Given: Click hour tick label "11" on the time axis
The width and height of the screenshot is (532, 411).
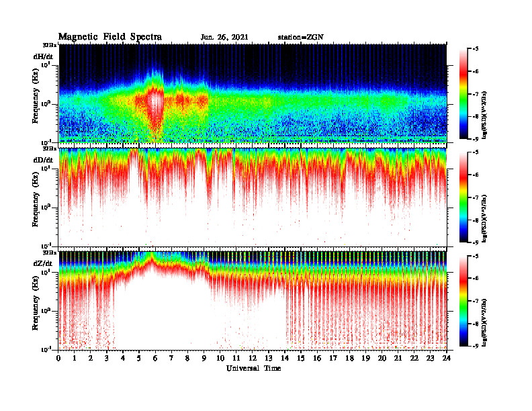Looking at the screenshot, I should (236, 359).
